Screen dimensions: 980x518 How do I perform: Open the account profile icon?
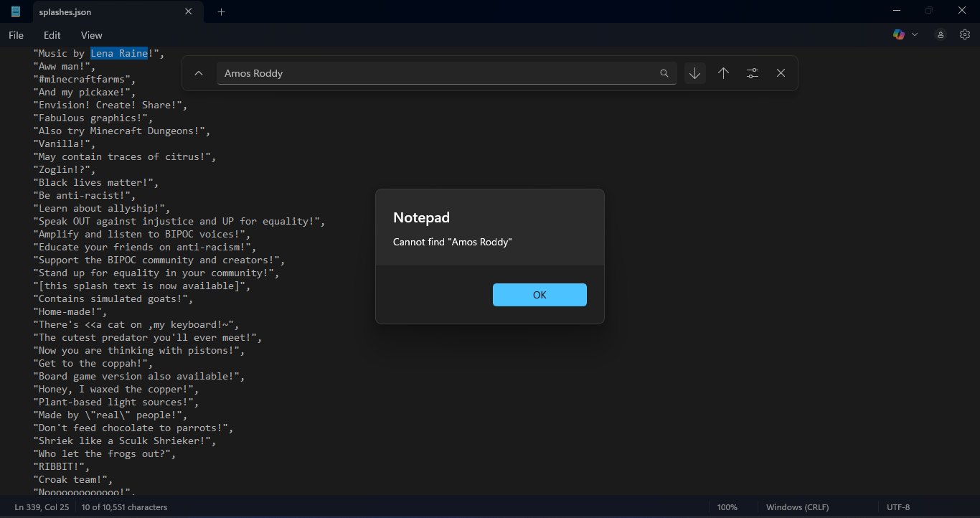[941, 34]
